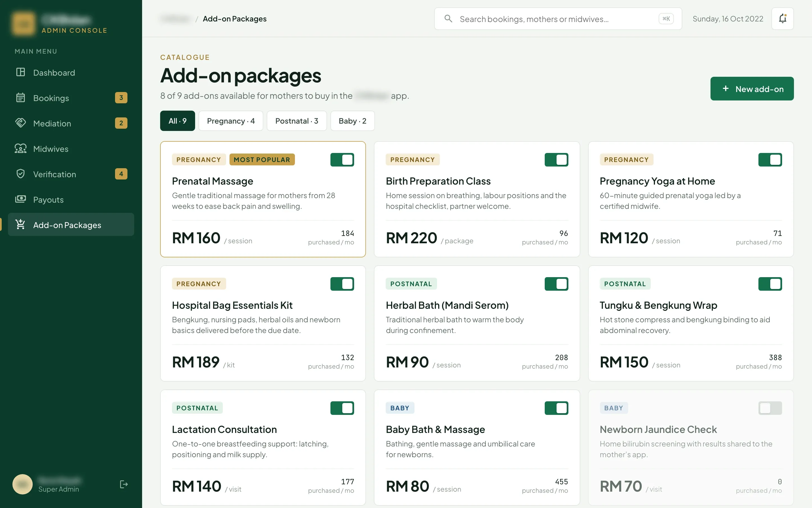Select the All · 9 filter tab
The image size is (812, 508).
[x=178, y=121]
